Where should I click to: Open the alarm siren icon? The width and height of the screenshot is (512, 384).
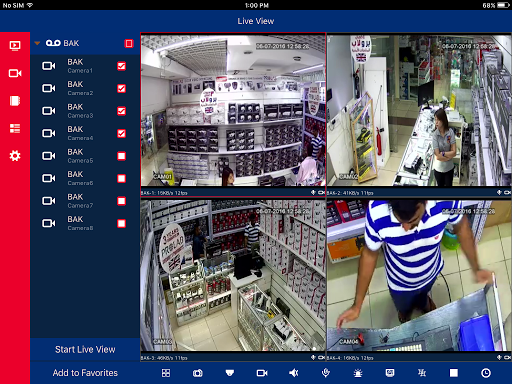358,373
